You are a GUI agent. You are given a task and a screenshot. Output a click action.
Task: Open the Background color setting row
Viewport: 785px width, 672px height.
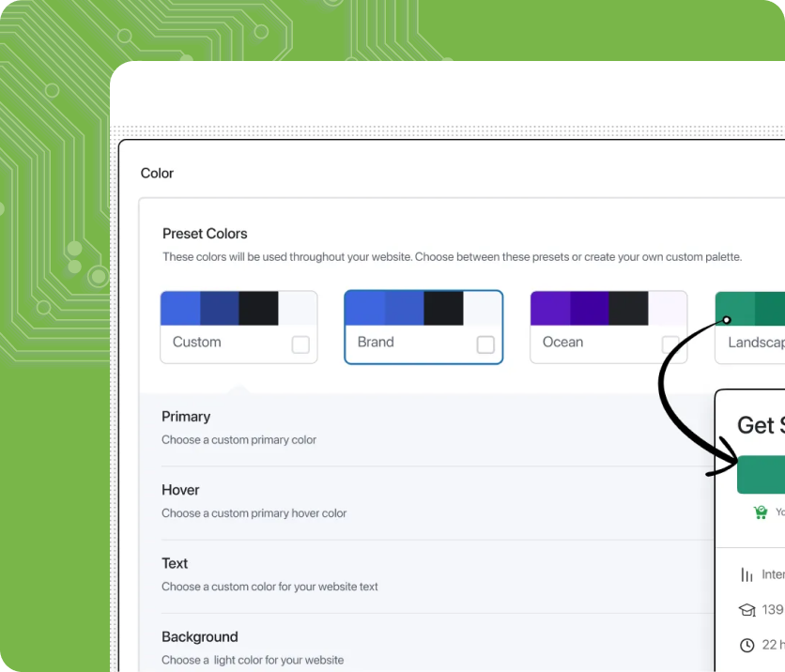tap(423, 647)
